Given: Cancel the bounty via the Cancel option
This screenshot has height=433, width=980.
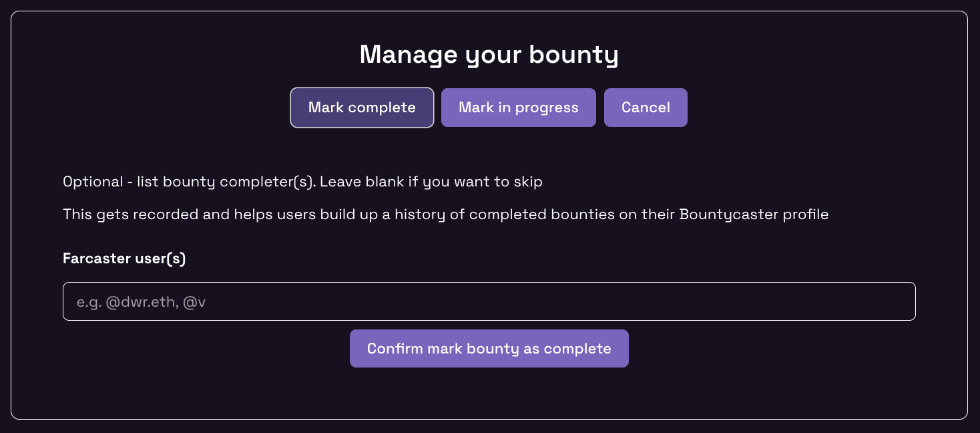Looking at the screenshot, I should pos(646,108).
